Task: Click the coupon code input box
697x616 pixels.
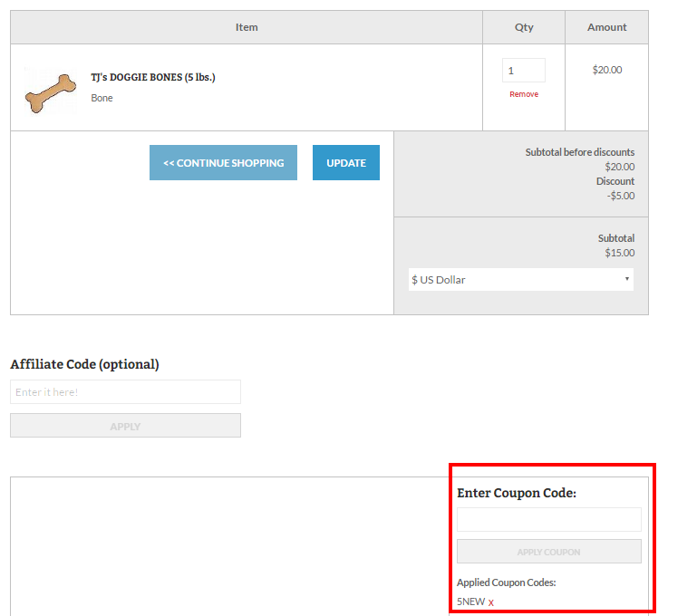Action: (x=549, y=519)
